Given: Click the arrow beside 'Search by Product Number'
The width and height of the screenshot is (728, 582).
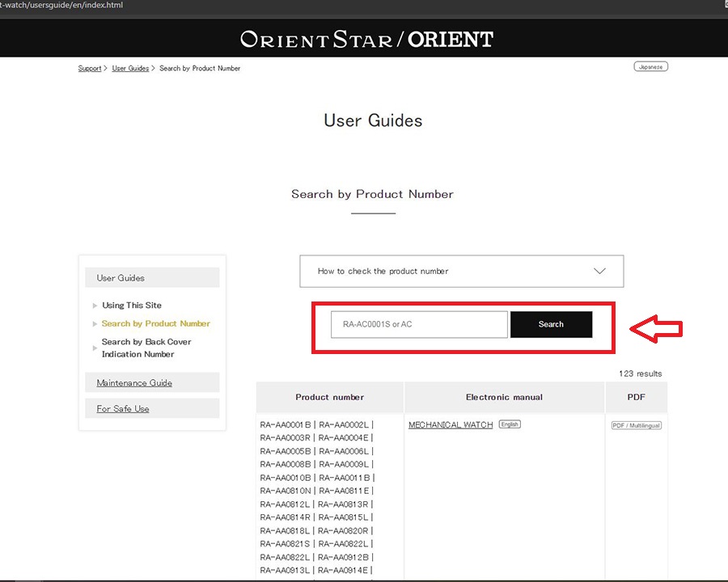Looking at the screenshot, I should (95, 323).
